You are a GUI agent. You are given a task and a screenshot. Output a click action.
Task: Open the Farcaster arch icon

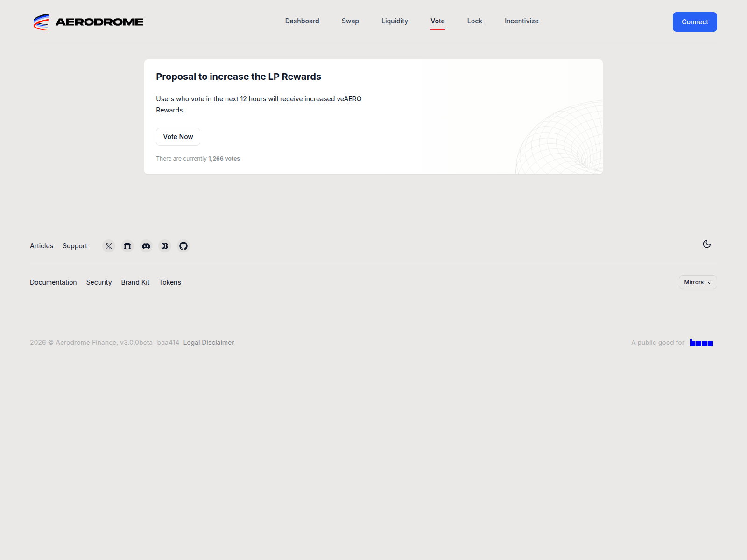(x=127, y=246)
